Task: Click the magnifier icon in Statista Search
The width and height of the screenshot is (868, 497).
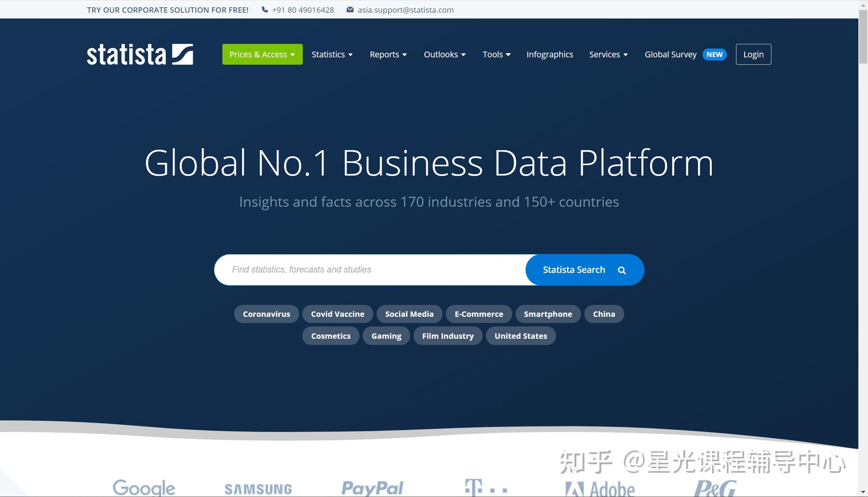Action: tap(621, 269)
